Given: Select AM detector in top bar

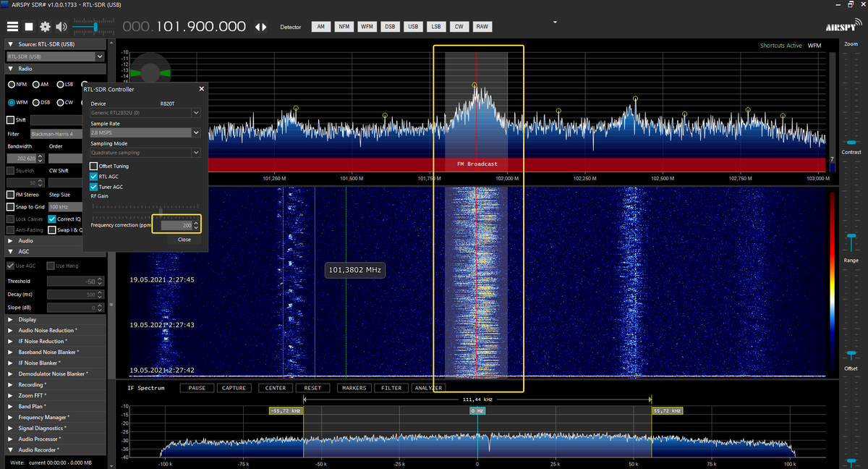Looking at the screenshot, I should [320, 27].
